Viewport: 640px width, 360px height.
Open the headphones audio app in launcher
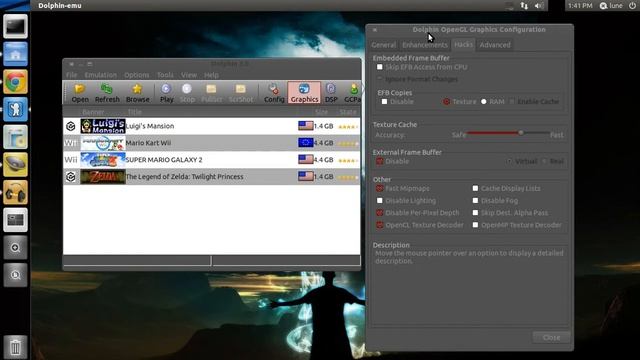pos(16,192)
